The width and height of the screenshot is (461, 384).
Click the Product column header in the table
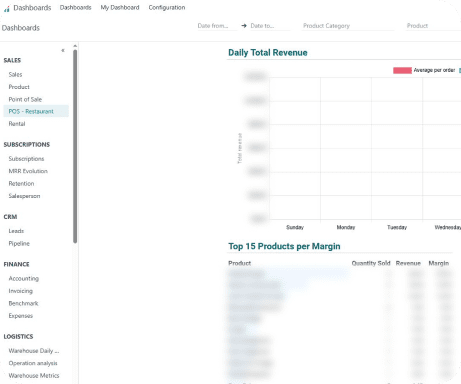(240, 263)
